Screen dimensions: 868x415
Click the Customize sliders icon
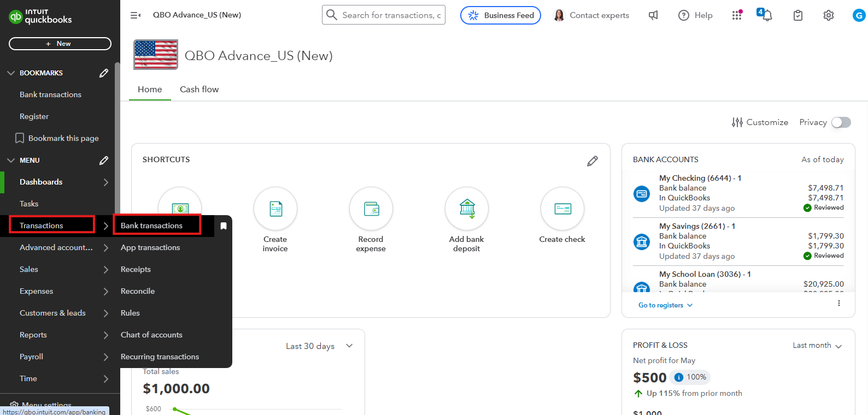[x=737, y=122]
